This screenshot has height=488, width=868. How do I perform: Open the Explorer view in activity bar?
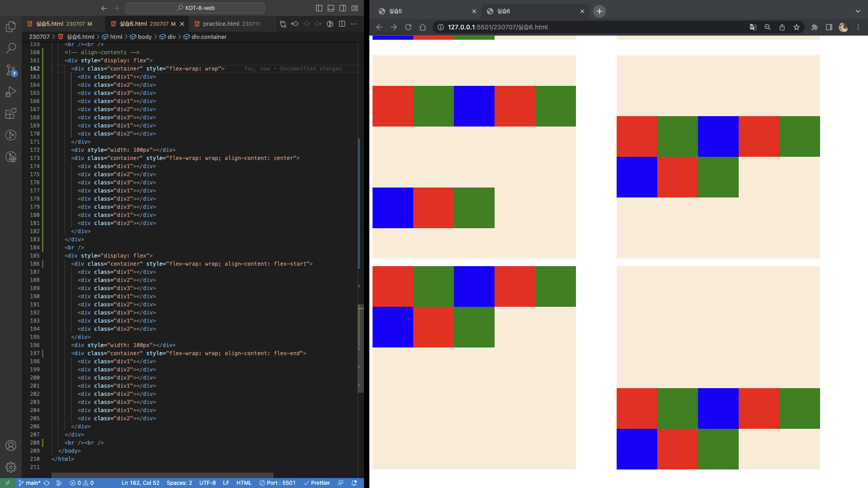[x=11, y=27]
